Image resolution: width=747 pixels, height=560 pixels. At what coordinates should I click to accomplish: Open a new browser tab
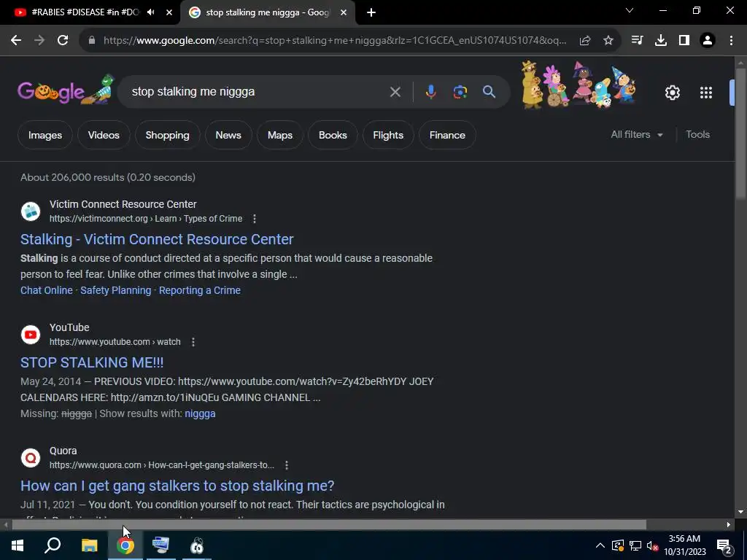click(371, 12)
